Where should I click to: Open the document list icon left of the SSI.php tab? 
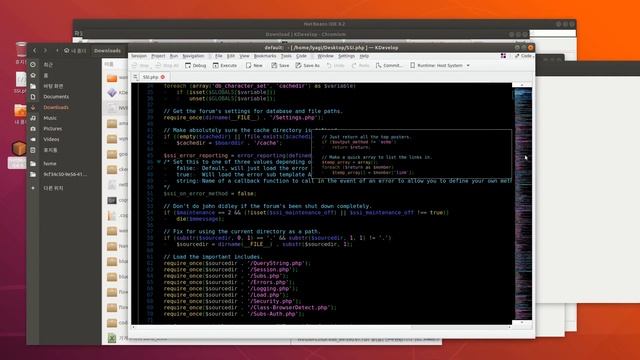tap(135, 77)
